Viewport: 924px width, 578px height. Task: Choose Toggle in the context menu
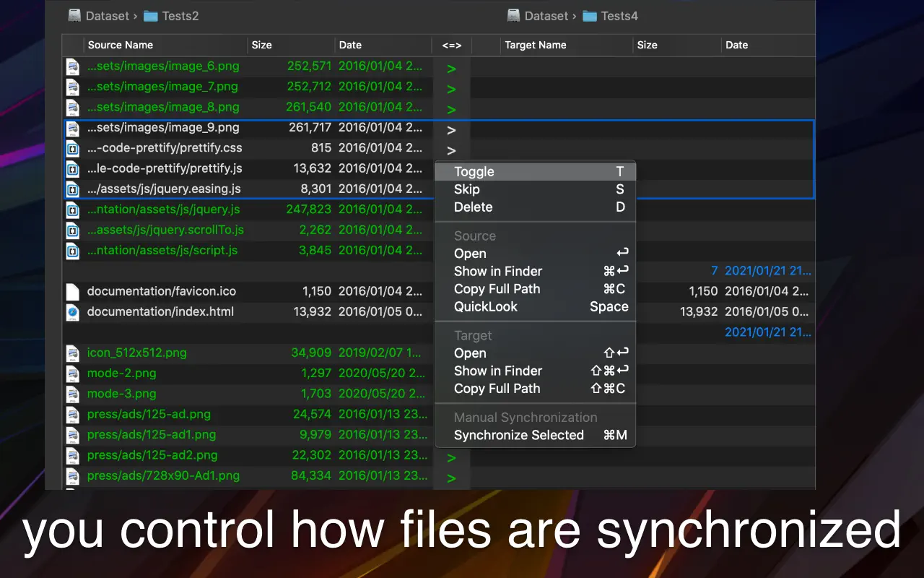474,172
